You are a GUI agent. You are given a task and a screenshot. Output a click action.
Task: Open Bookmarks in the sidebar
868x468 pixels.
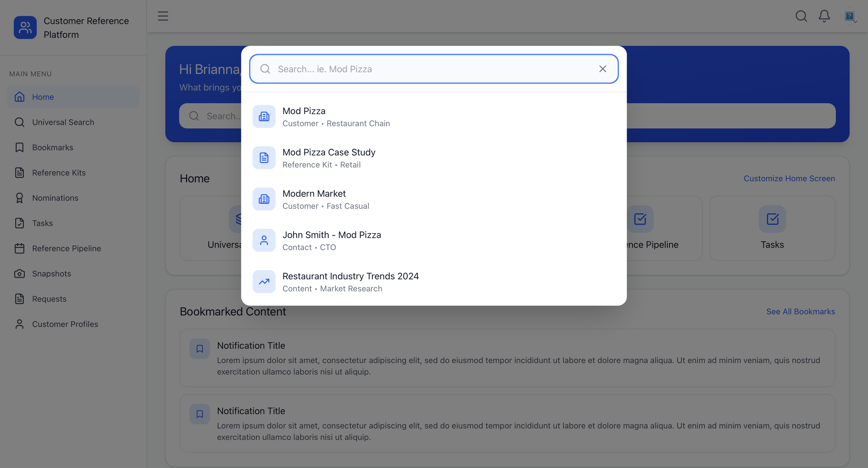click(x=73, y=147)
